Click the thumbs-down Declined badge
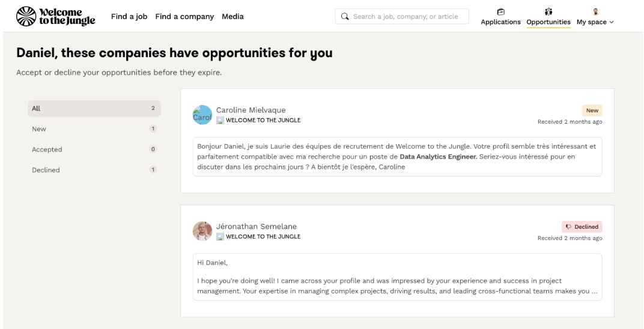The height and width of the screenshot is (329, 644). [582, 227]
